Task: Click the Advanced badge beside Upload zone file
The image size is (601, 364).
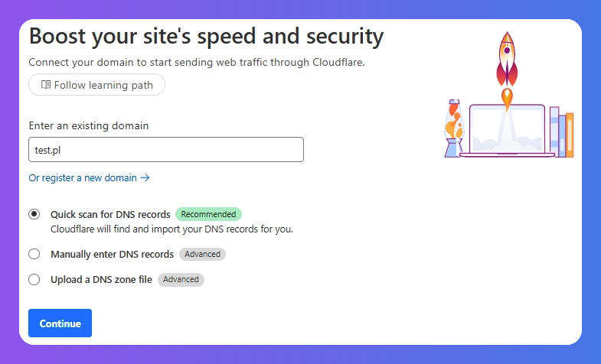Action: [x=181, y=279]
